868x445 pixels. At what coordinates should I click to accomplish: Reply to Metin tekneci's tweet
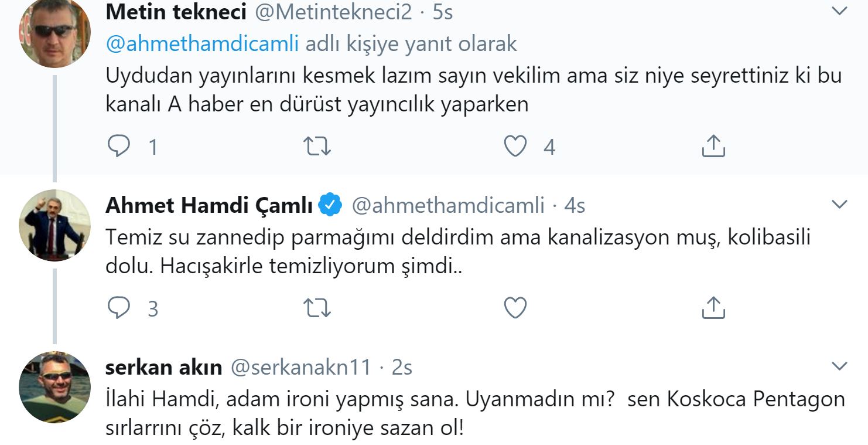pos(119,146)
